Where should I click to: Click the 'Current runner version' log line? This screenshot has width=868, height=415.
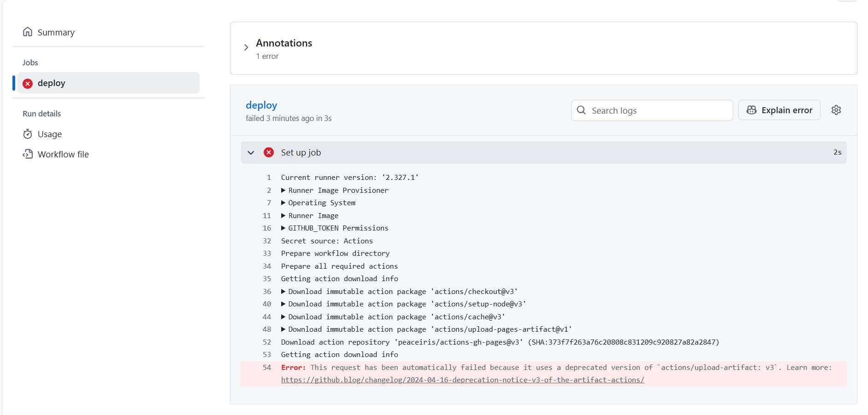click(x=350, y=178)
